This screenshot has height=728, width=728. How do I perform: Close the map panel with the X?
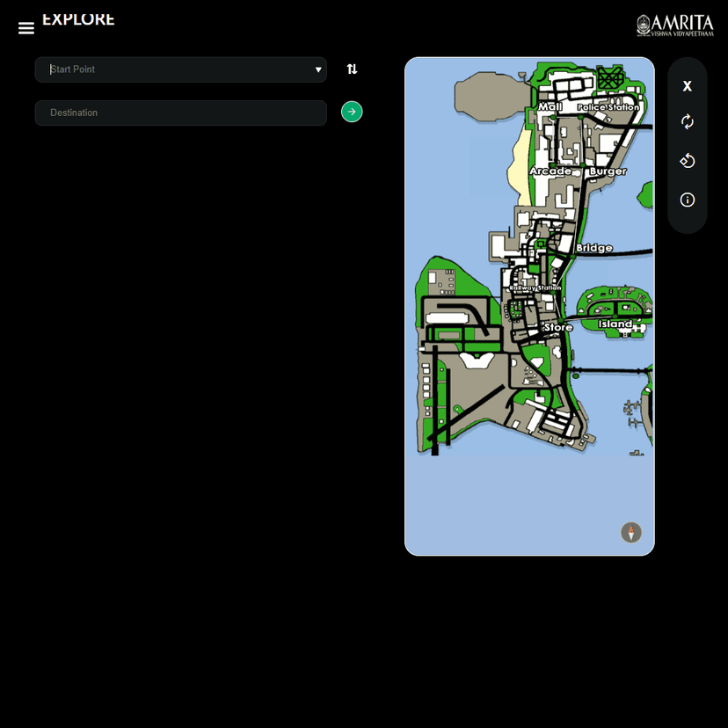687,85
